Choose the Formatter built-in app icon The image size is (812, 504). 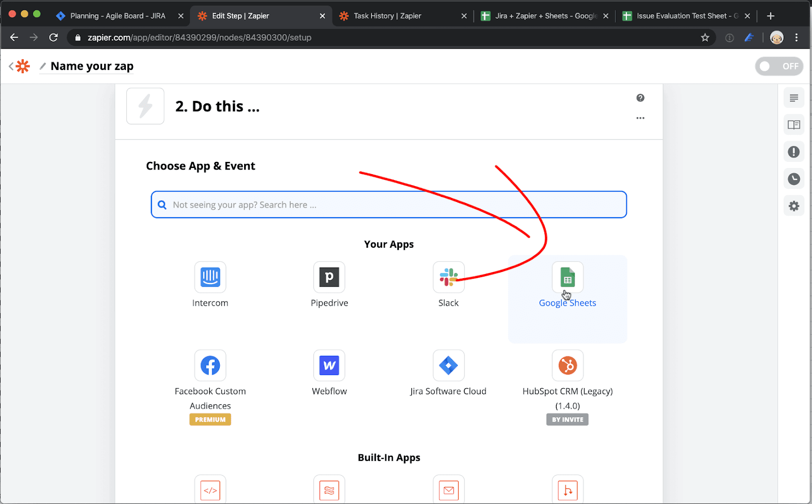[329, 490]
